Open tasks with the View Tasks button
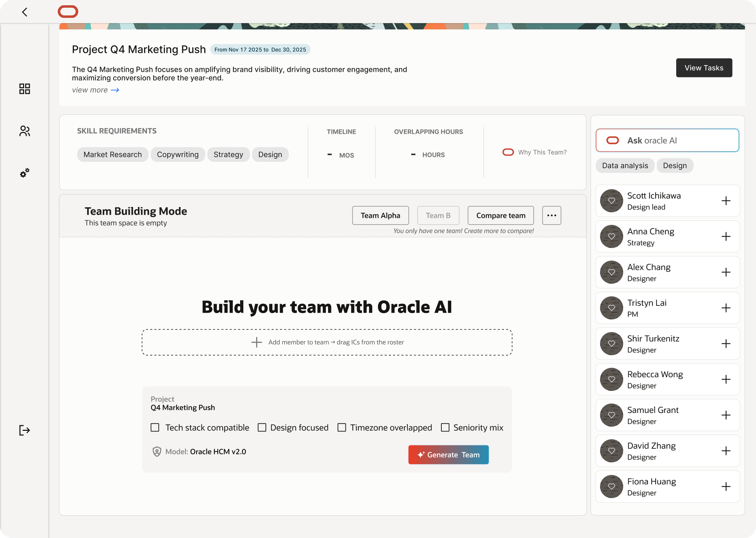The image size is (756, 538). 704,68
